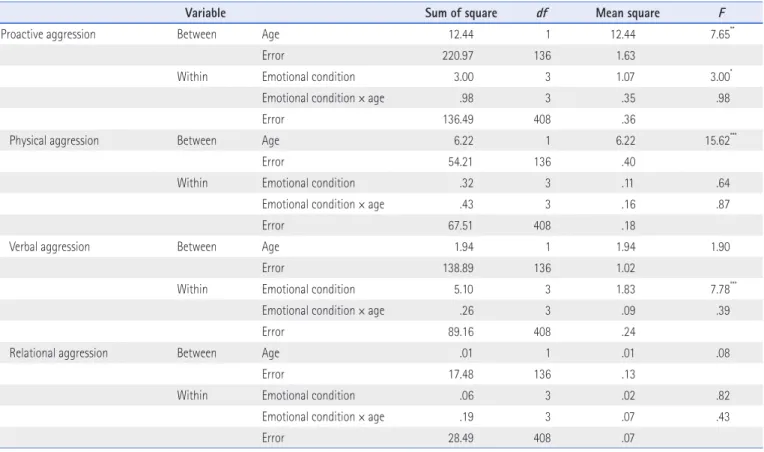
Task: Click the F value 7.78
Action: (721, 289)
